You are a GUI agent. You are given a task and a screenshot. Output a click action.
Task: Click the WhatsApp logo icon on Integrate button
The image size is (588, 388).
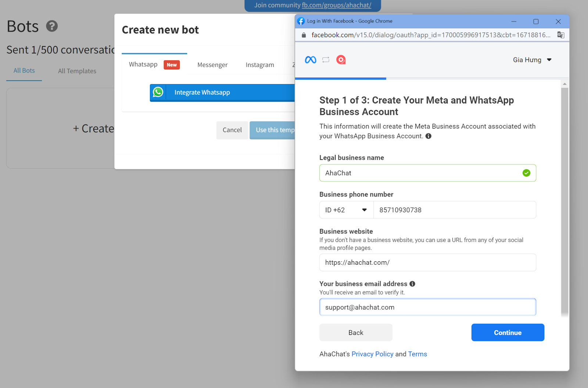[x=158, y=92]
